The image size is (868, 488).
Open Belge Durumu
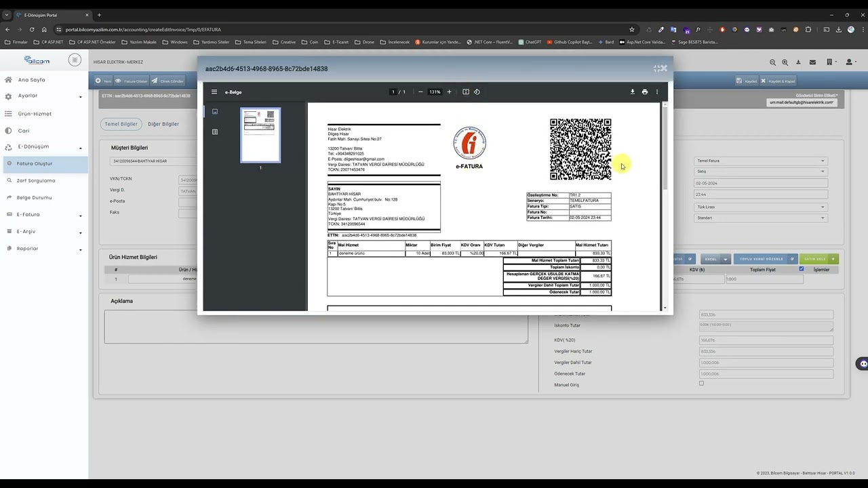click(34, 198)
